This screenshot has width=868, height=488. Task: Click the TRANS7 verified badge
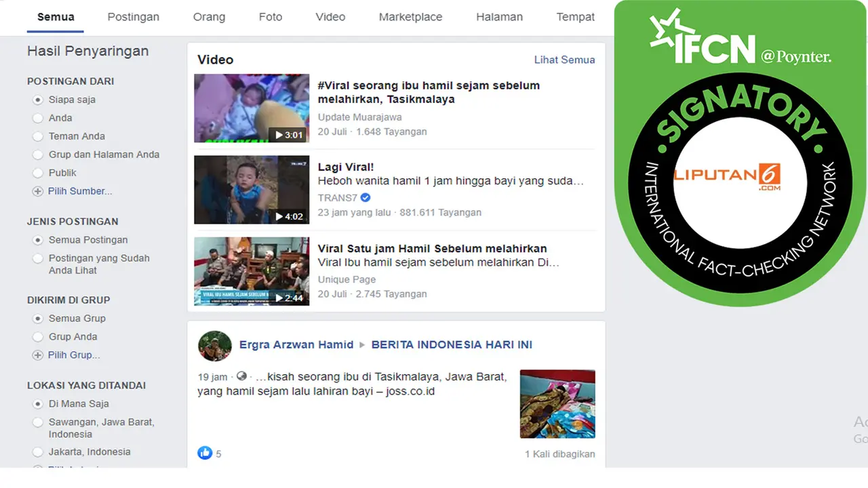click(366, 198)
